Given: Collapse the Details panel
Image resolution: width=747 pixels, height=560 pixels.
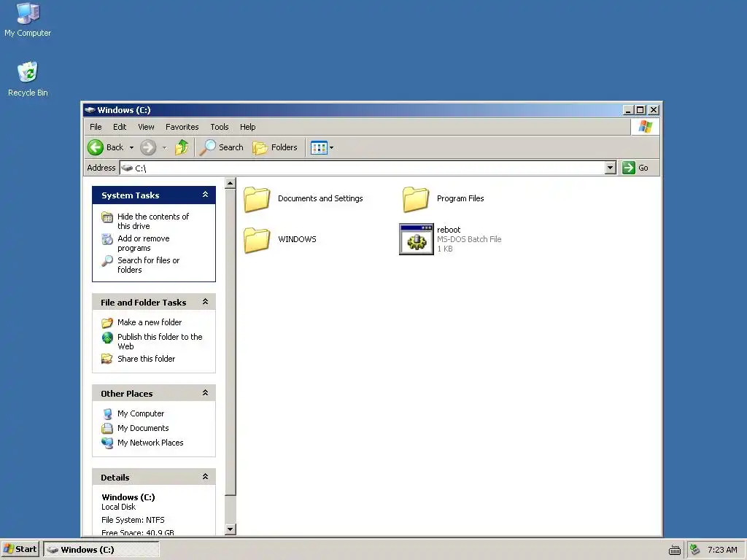Looking at the screenshot, I should point(205,477).
